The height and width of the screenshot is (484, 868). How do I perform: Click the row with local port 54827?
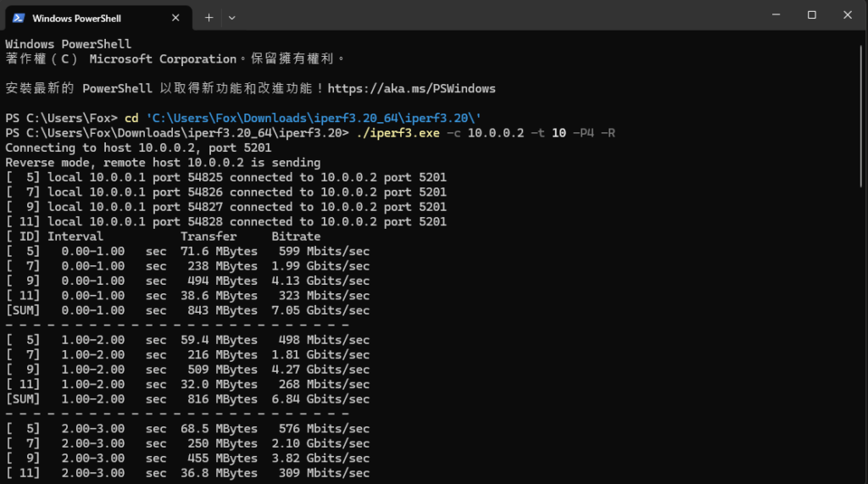[225, 207]
